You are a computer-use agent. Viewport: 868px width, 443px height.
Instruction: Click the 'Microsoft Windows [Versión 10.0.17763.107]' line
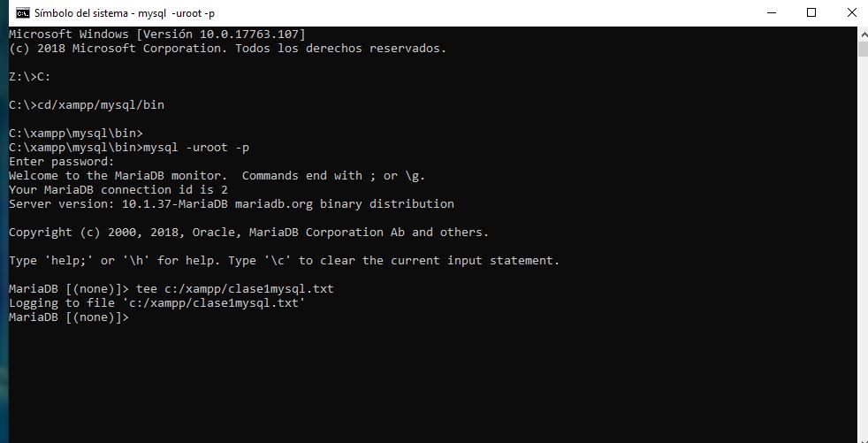[x=156, y=34]
